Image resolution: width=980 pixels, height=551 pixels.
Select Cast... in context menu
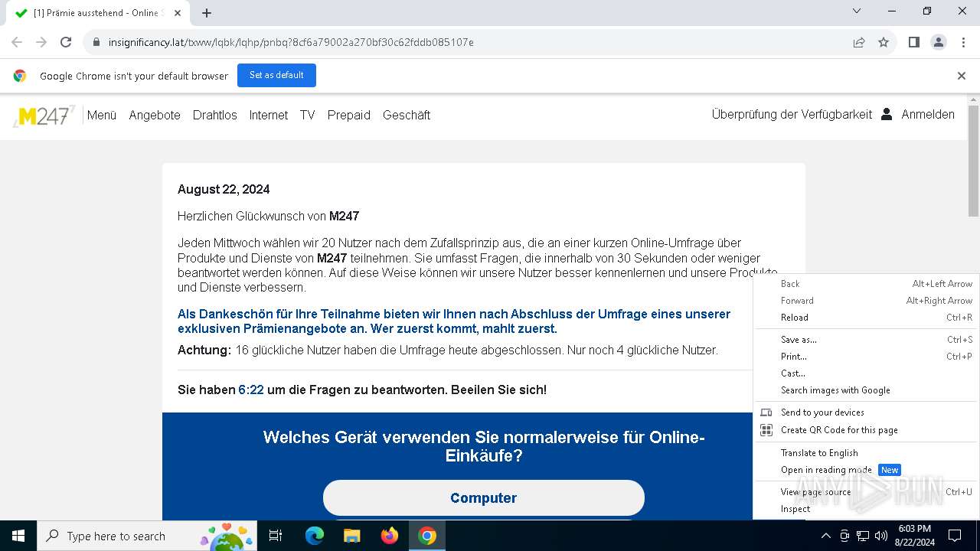(866, 373)
